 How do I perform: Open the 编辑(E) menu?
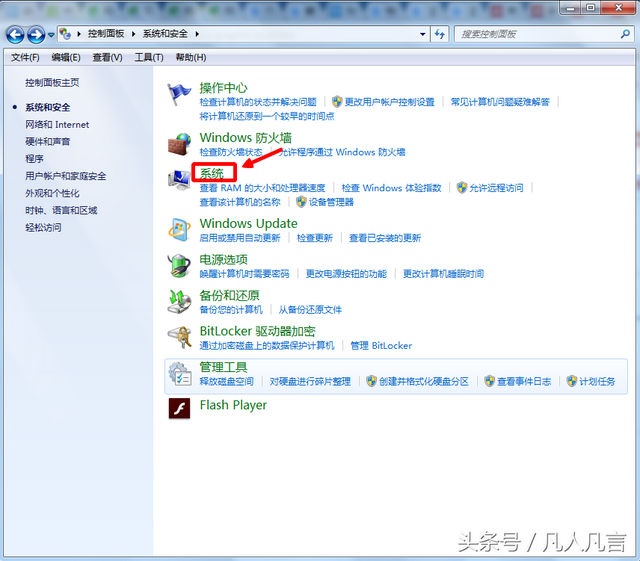pyautogui.click(x=66, y=58)
